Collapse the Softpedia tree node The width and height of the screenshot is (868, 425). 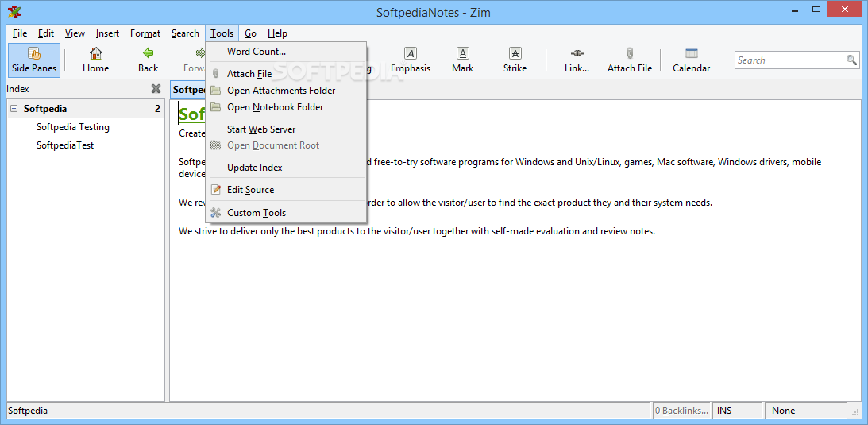(x=14, y=109)
